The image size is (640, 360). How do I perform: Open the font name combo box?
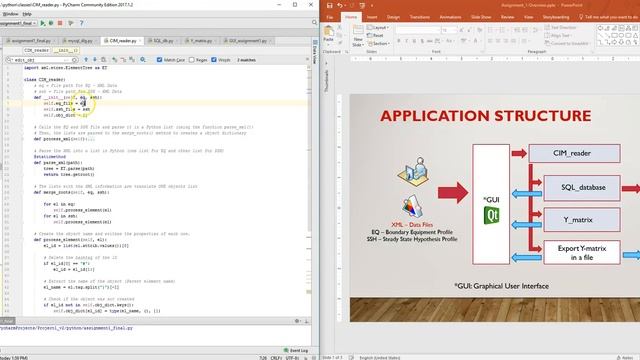click(x=418, y=30)
